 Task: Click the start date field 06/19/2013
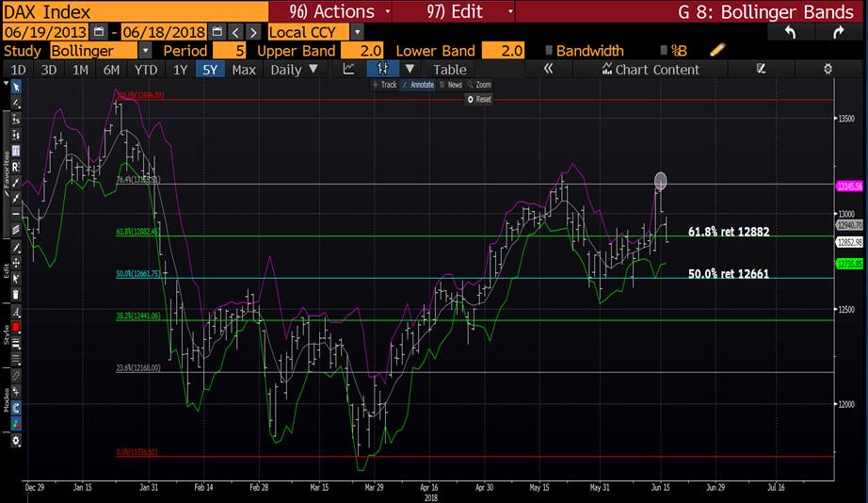(46, 32)
